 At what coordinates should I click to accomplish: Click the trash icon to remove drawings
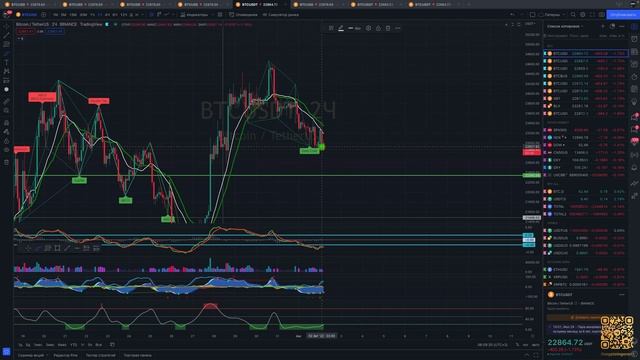(7, 162)
